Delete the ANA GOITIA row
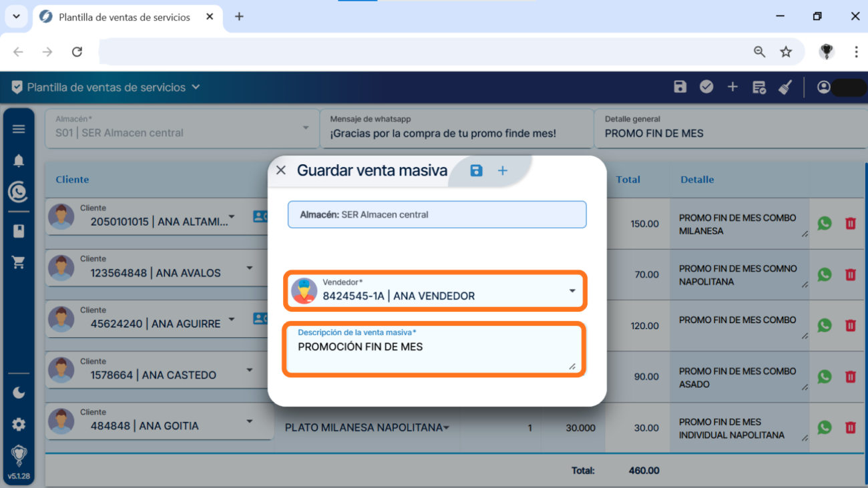Screen dimensions: 868x488 [x=850, y=427]
